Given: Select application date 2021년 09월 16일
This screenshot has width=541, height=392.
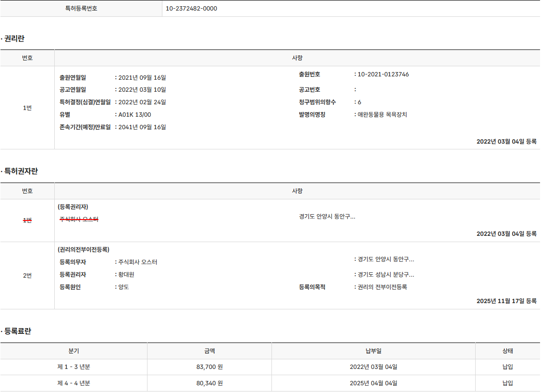Looking at the screenshot, I should (142, 77).
